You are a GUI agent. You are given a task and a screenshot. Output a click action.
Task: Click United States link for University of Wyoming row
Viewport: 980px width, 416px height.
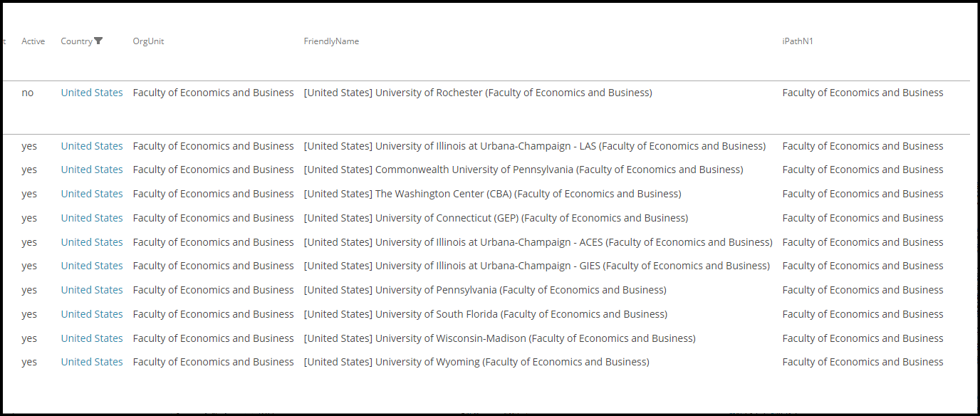point(92,362)
